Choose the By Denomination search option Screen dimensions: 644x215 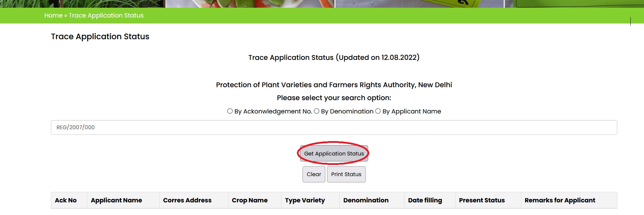(317, 111)
